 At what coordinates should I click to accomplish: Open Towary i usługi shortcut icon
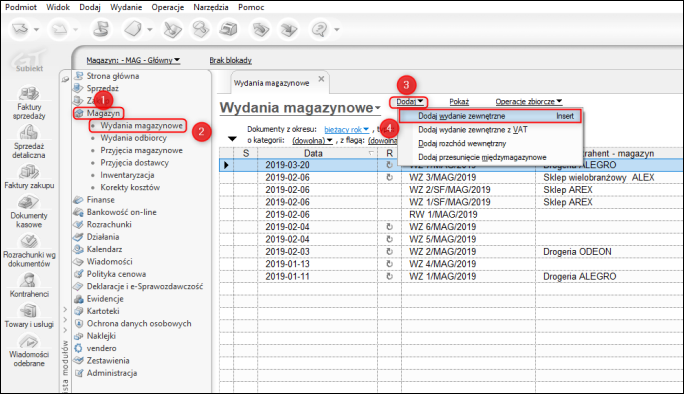click(x=29, y=311)
